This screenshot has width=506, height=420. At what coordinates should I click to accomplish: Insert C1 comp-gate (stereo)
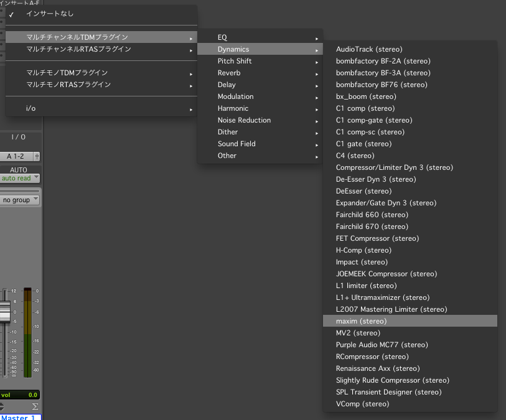[410, 120]
